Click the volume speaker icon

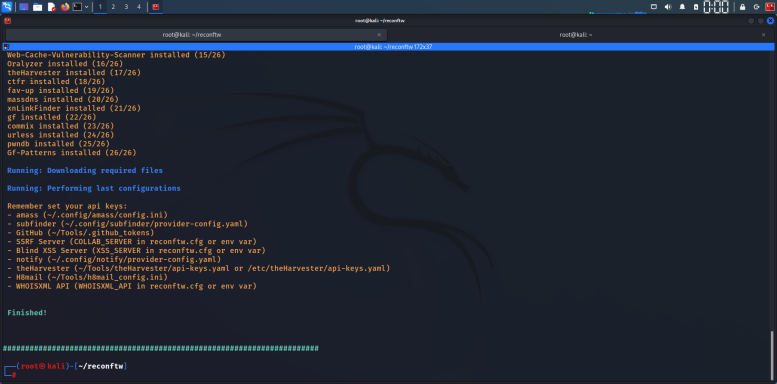point(668,7)
